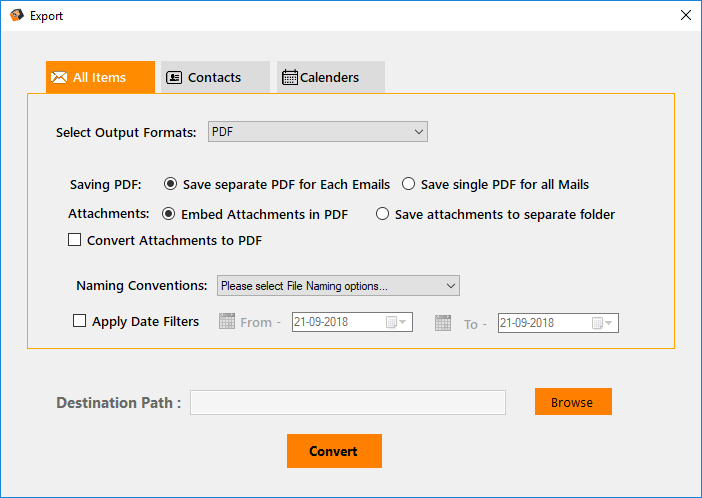Enable Convert Attachments to PDF checkbox
This screenshot has width=702, height=498.
(74, 240)
